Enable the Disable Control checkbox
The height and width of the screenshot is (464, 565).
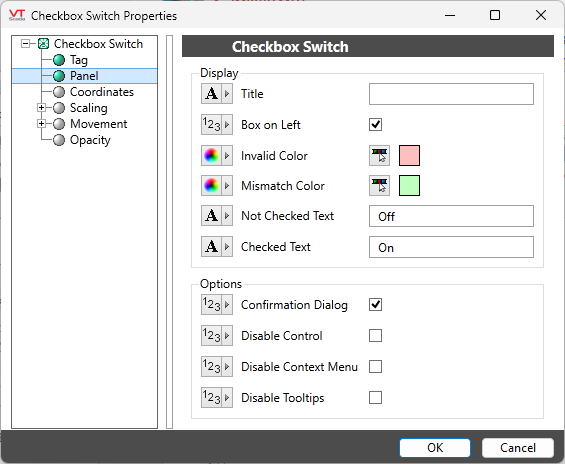pyautogui.click(x=375, y=336)
